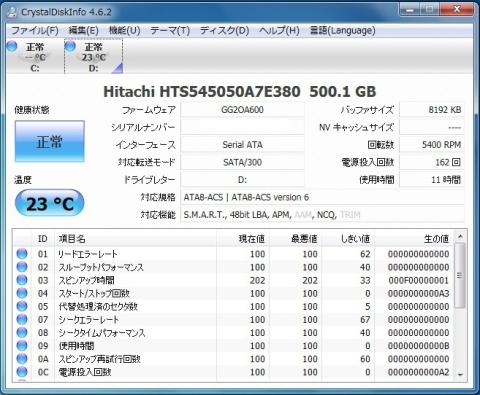Open the ファイル(F) menu
480x395 pixels.
click(35, 31)
